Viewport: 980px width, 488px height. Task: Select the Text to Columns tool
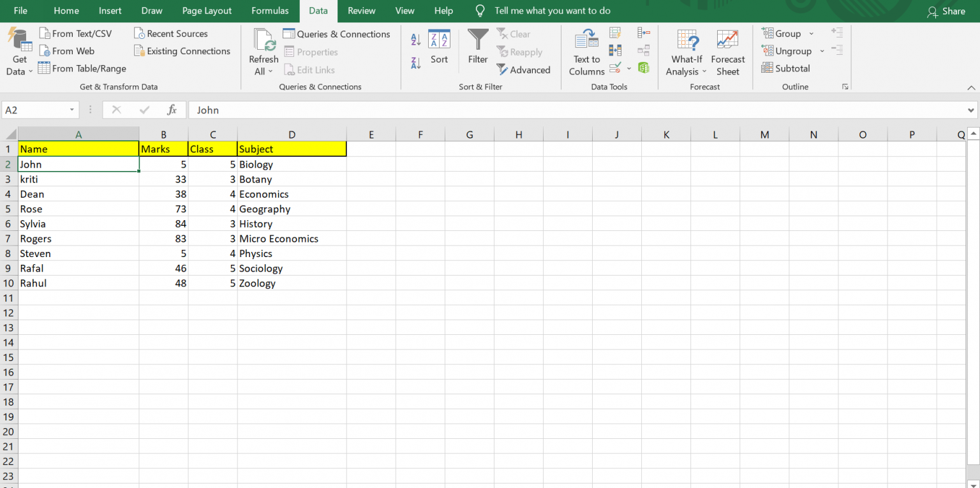pos(586,52)
